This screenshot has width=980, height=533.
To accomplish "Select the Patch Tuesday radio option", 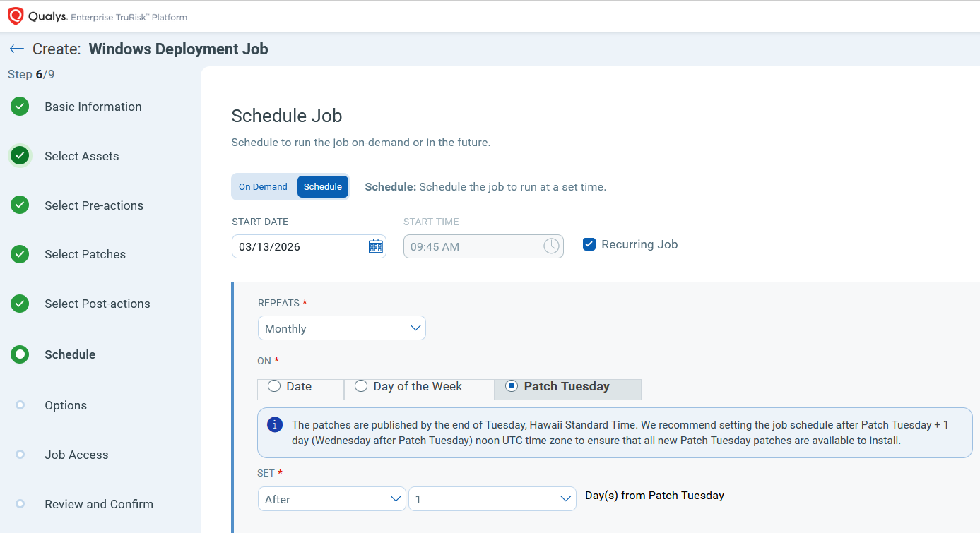I will coord(512,386).
